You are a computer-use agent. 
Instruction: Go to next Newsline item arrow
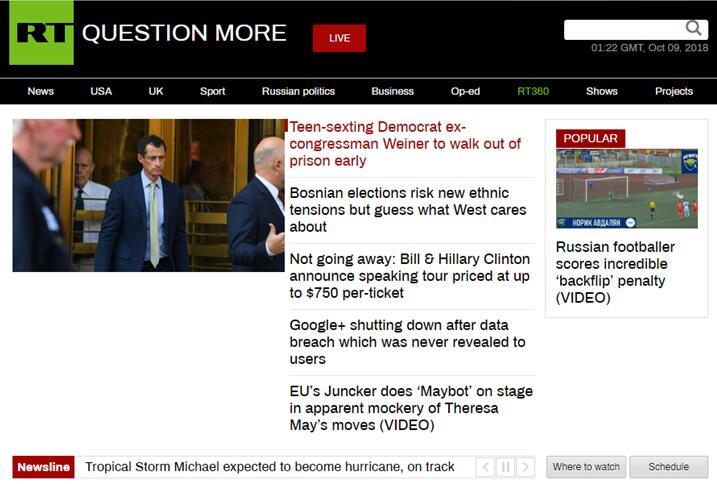click(525, 467)
